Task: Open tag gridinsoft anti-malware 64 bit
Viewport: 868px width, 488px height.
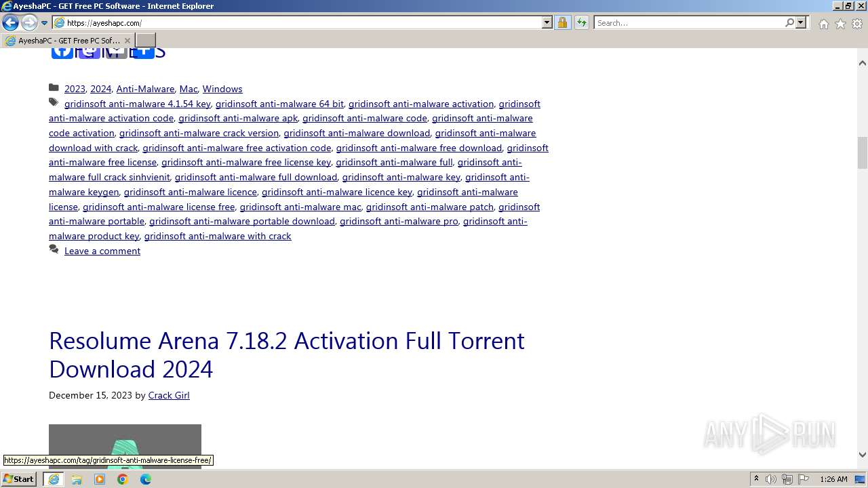Action: (279, 104)
